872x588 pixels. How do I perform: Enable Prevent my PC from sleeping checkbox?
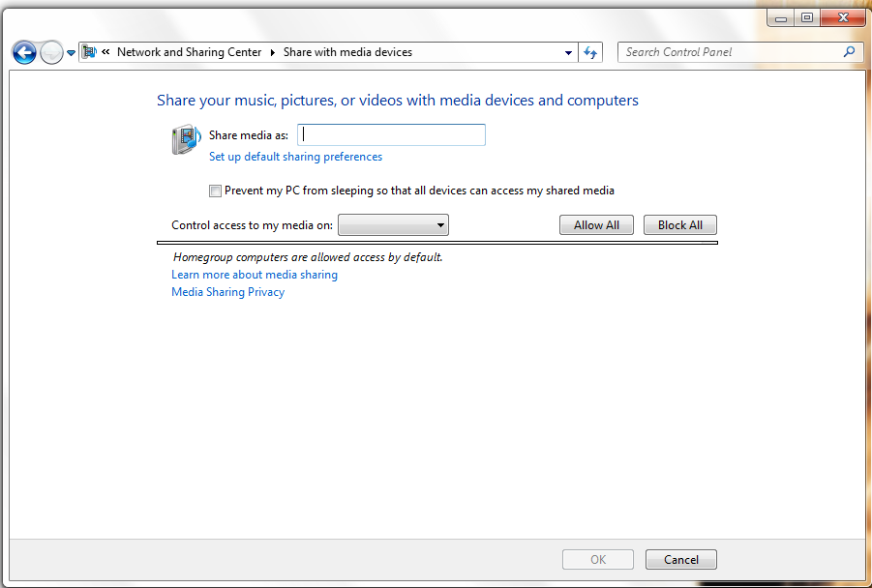coord(215,191)
